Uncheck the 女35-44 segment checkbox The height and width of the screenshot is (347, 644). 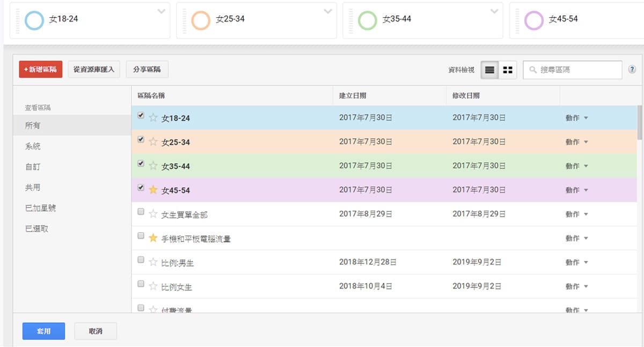coord(141,164)
